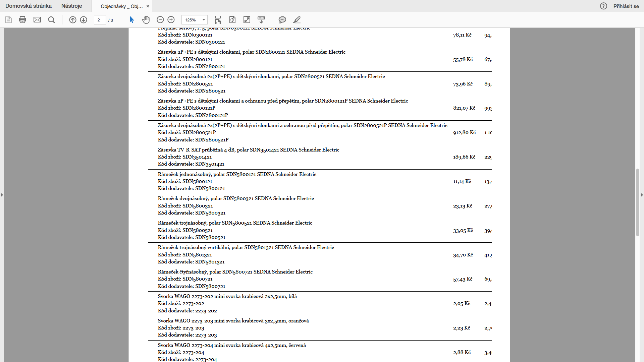The height and width of the screenshot is (362, 644).
Task: Toggle the Fit width scrolling mode
Action: click(x=218, y=20)
